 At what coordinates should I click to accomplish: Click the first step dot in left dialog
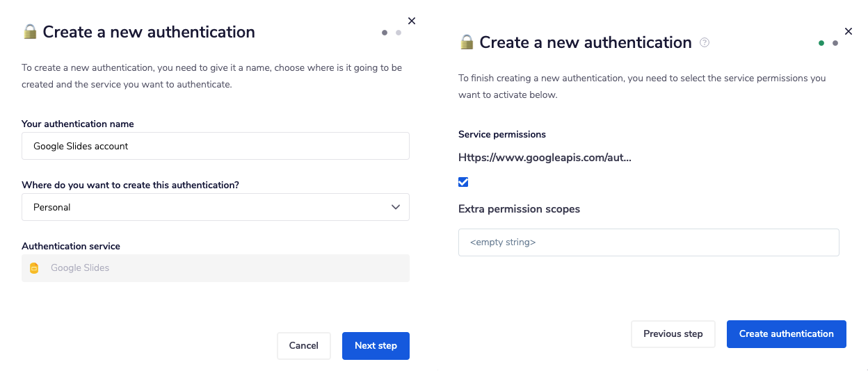point(385,33)
